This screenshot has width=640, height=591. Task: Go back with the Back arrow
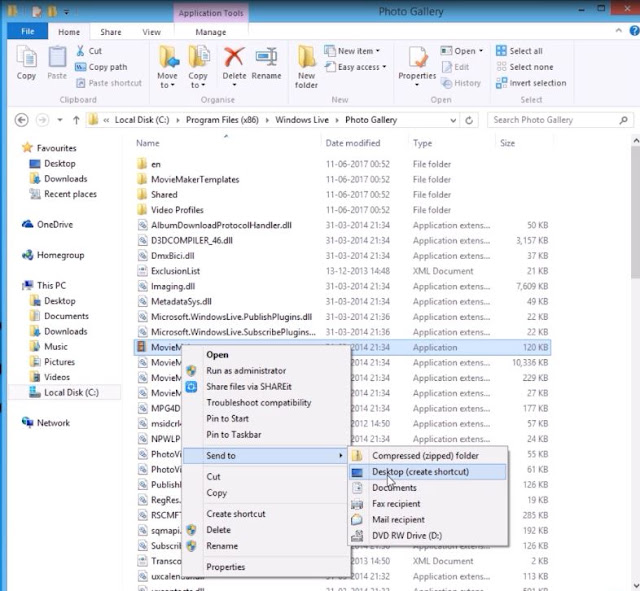tap(22, 120)
